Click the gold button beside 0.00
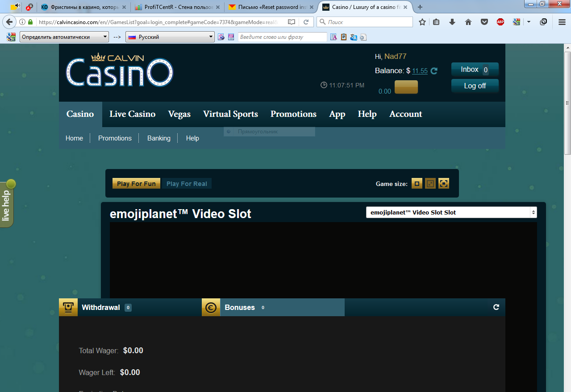571x392 pixels. click(x=406, y=87)
